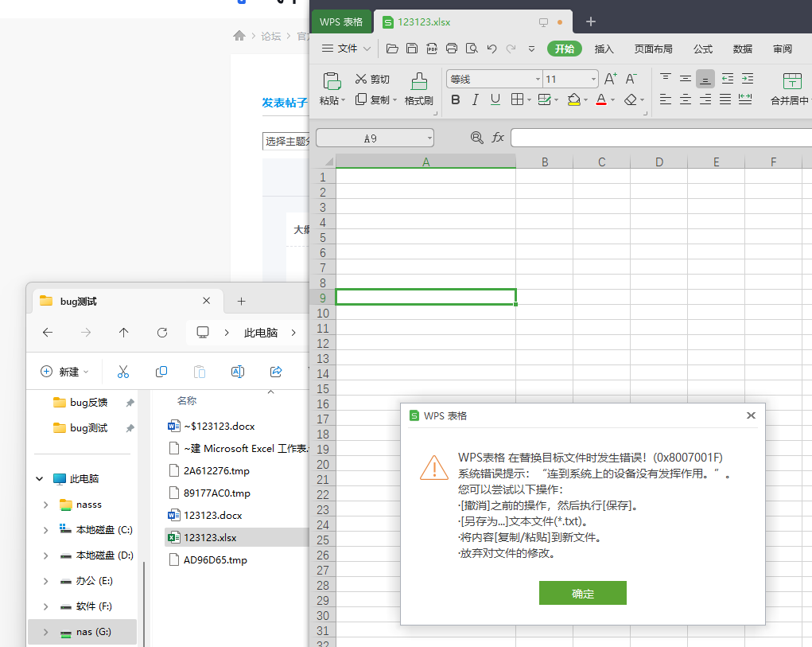Expand the 本地磁盘 (C:) tree node
This screenshot has height=647, width=812.
click(x=46, y=530)
